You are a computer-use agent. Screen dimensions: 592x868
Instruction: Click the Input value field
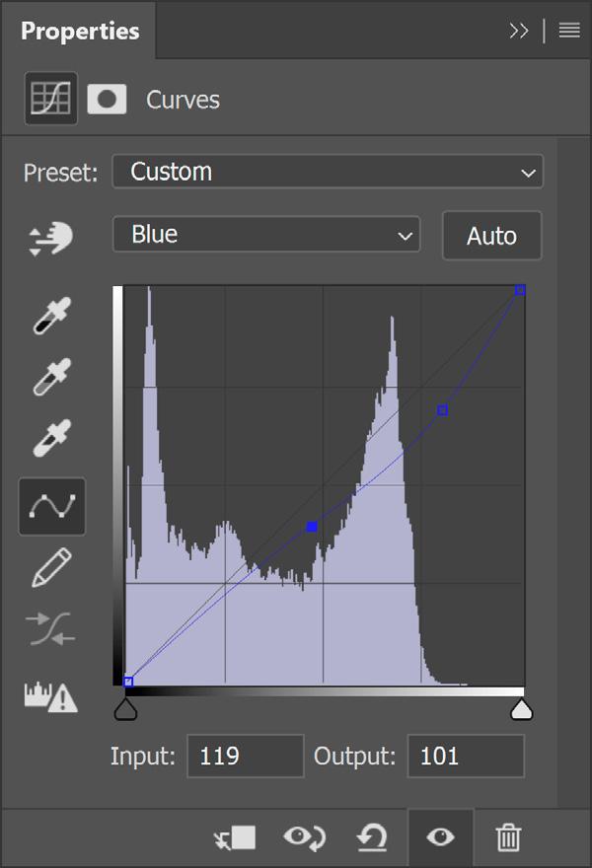pos(246,757)
